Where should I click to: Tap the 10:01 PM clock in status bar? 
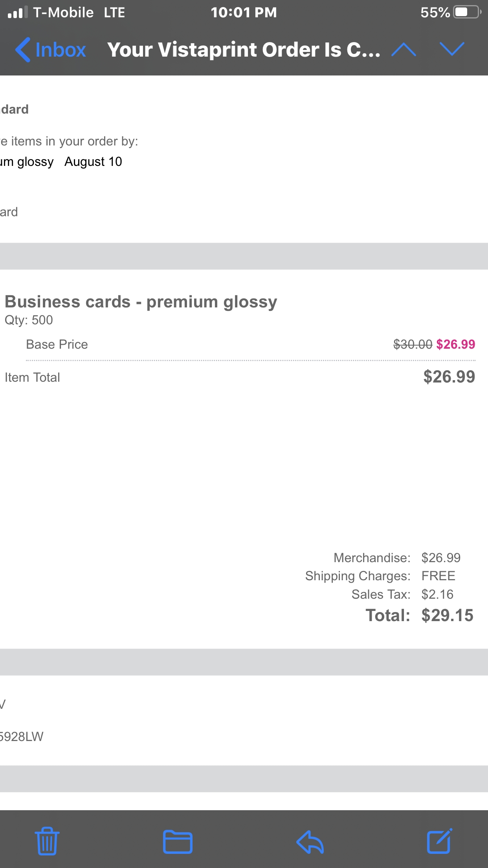pyautogui.click(x=244, y=12)
